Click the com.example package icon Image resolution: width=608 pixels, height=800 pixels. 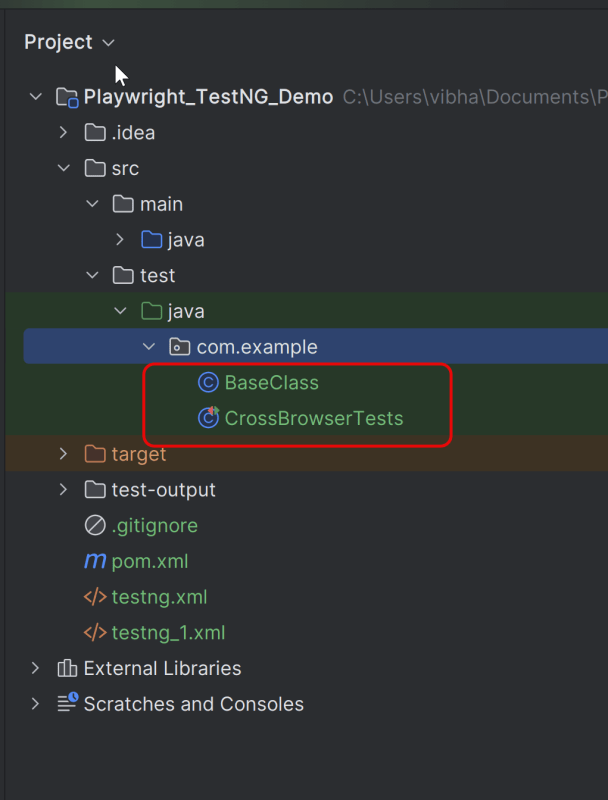(180, 348)
